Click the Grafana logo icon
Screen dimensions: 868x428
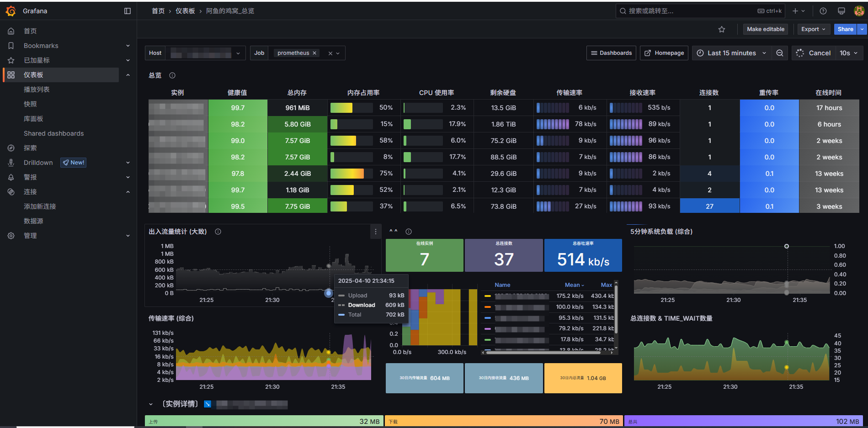point(11,11)
